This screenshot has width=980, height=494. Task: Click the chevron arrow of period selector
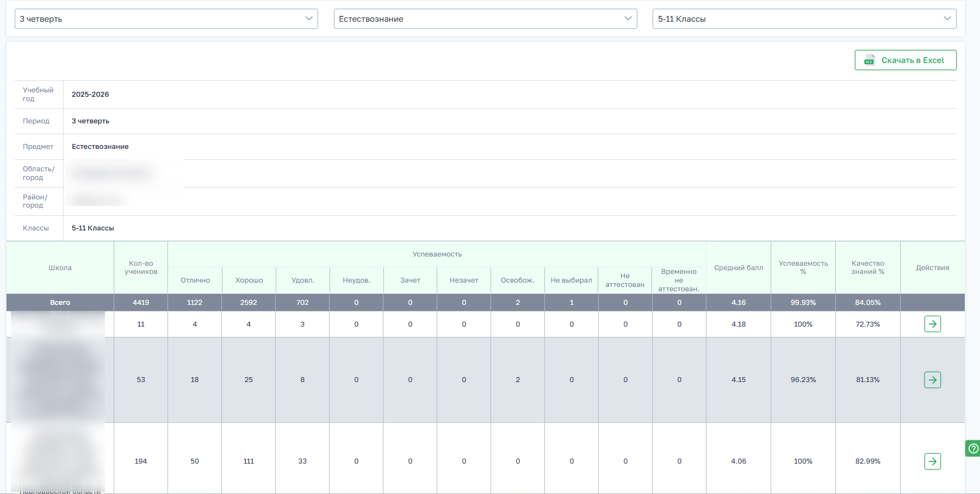point(309,18)
